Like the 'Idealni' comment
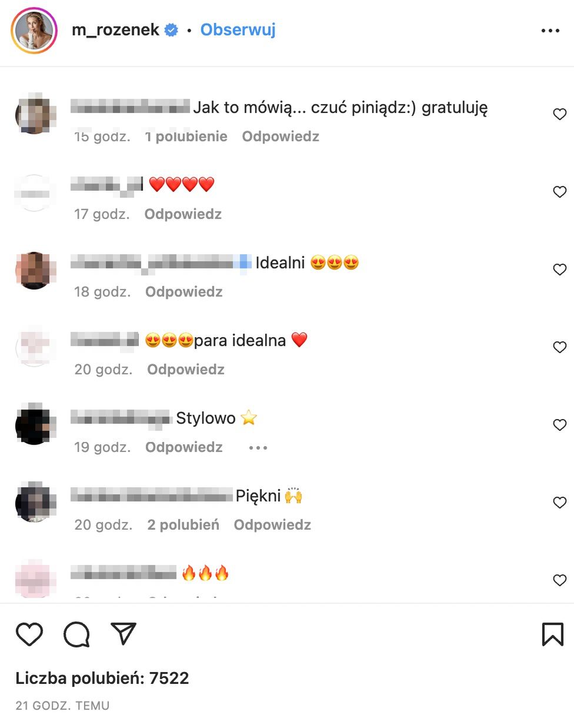This screenshot has width=574, height=728. point(560,270)
